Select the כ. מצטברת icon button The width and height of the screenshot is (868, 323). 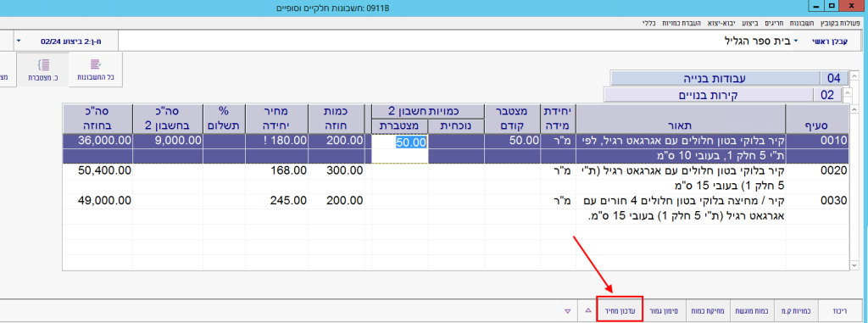click(42, 69)
